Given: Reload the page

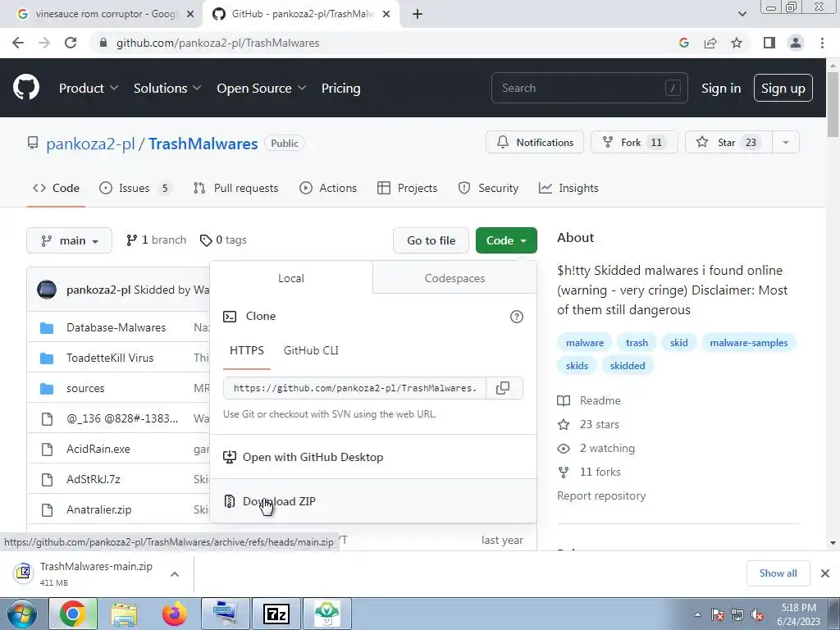Looking at the screenshot, I should click(71, 43).
